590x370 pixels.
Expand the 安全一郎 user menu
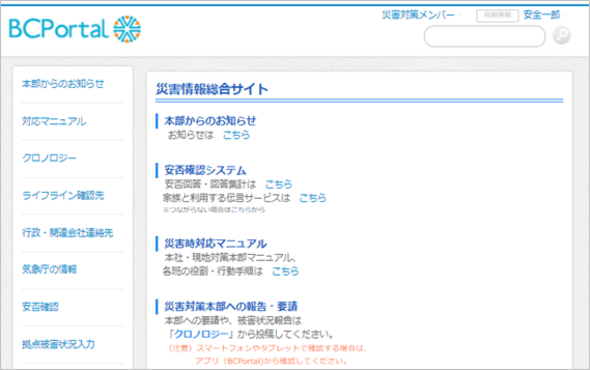click(x=544, y=15)
